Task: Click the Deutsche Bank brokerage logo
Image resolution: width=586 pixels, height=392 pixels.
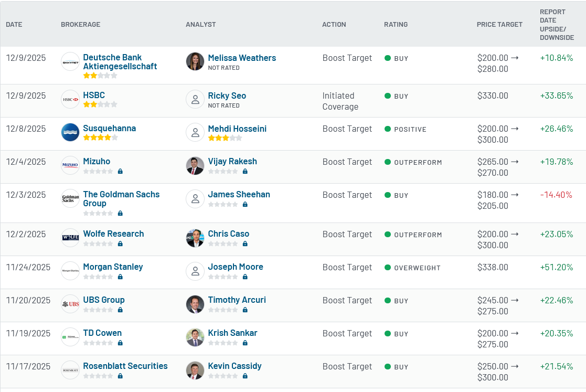Action: pos(70,61)
